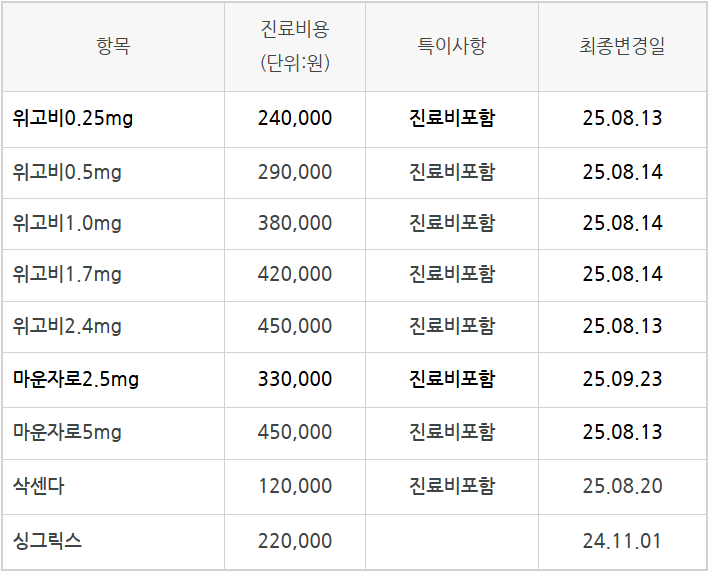Select the 마운자로2.5mg item name
This screenshot has width=709, height=572.
(76, 379)
